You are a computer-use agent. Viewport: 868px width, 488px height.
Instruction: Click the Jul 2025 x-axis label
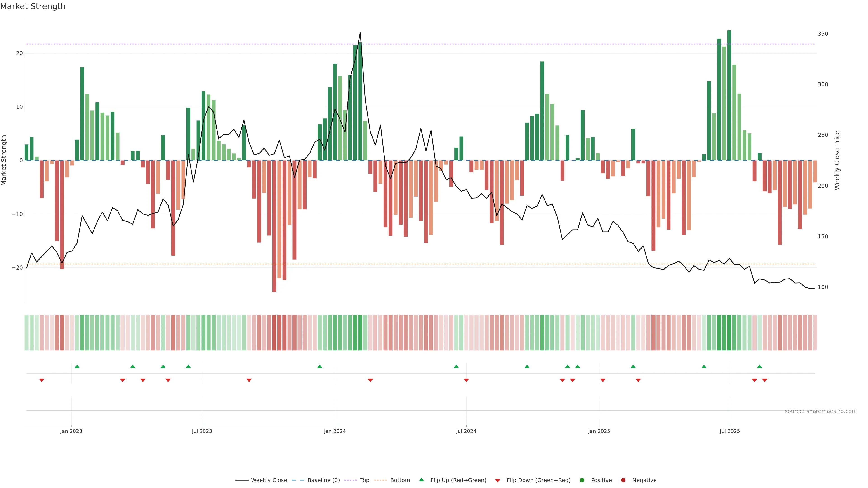[729, 431]
